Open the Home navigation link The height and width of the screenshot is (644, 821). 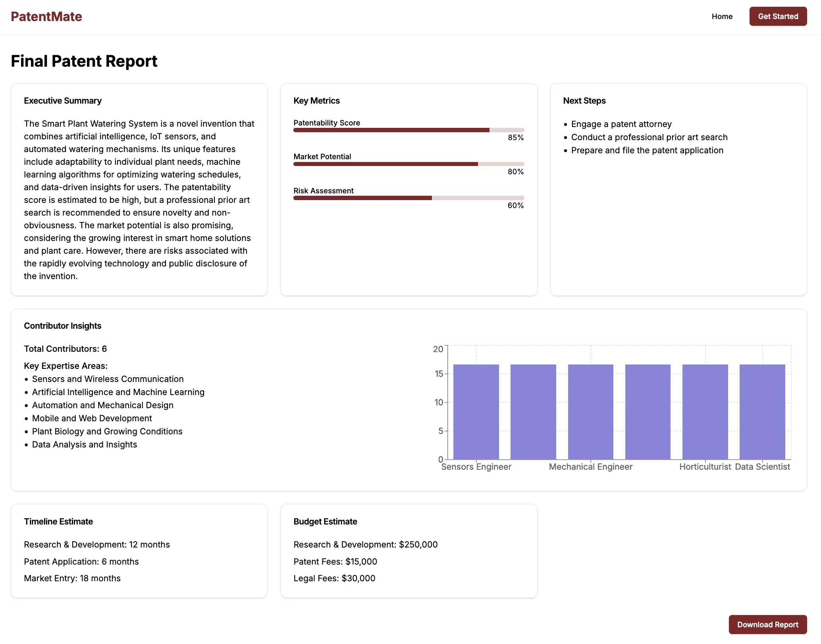(x=722, y=17)
